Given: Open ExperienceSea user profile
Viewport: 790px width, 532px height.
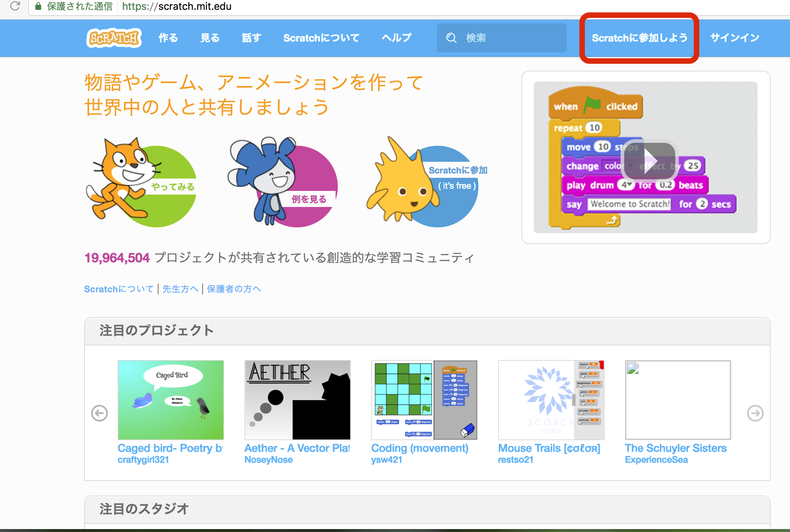Looking at the screenshot, I should pyautogui.click(x=656, y=460).
